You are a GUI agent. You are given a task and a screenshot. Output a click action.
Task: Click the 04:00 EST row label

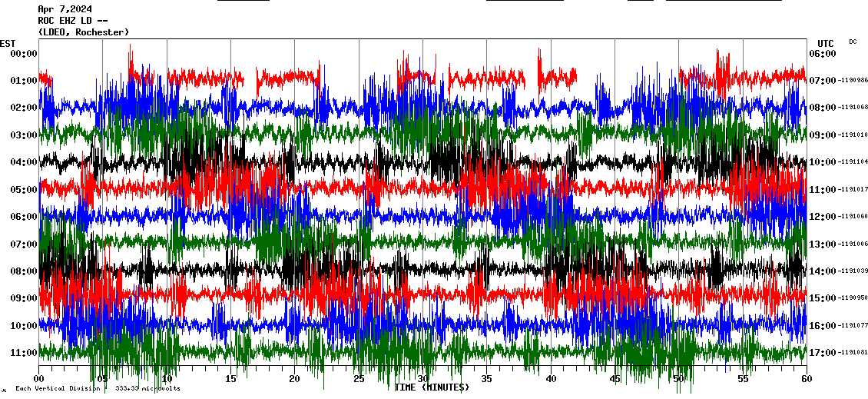point(24,162)
